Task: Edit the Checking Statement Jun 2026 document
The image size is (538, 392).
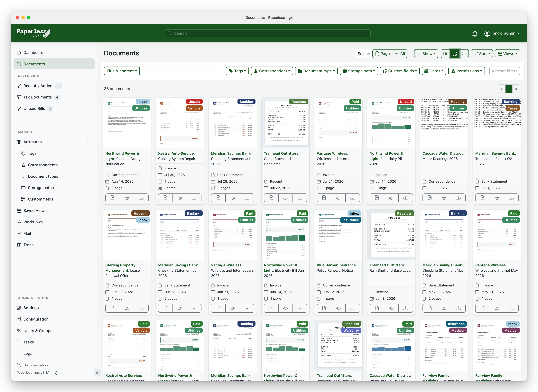Action: pyautogui.click(x=165, y=308)
